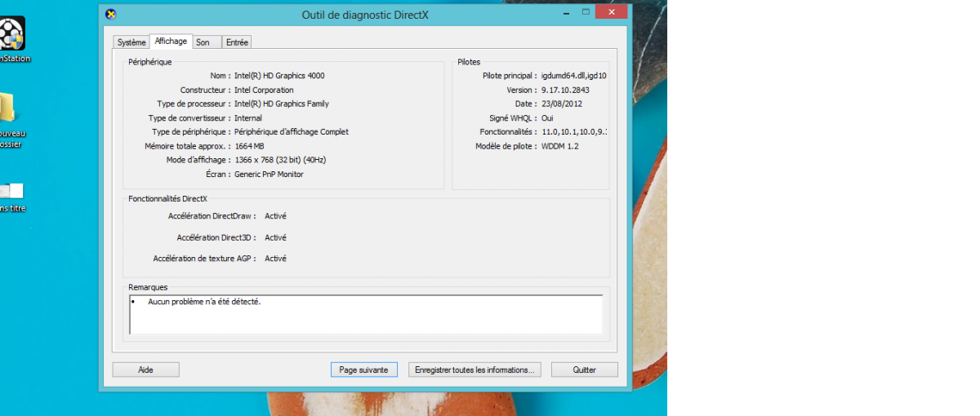Click igdumd64.dll main driver value
Image resolution: width=980 pixels, height=416 pixels.
pyautogui.click(x=574, y=76)
